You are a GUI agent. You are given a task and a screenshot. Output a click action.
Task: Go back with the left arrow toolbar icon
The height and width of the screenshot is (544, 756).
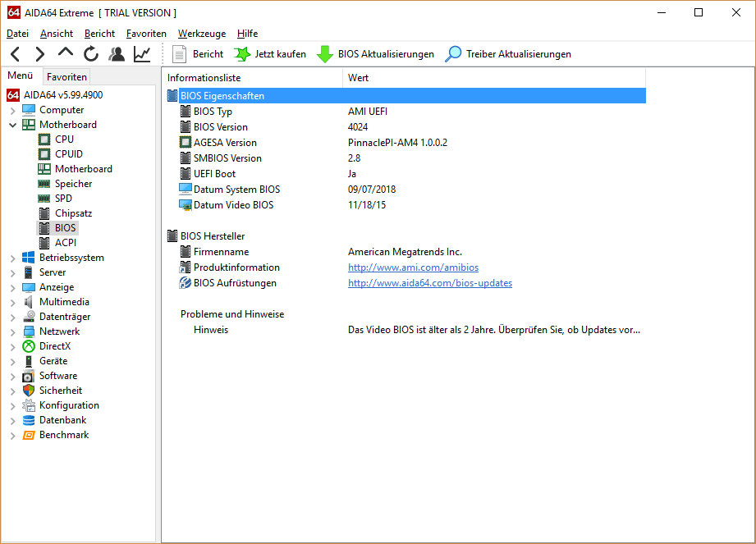pyautogui.click(x=16, y=54)
